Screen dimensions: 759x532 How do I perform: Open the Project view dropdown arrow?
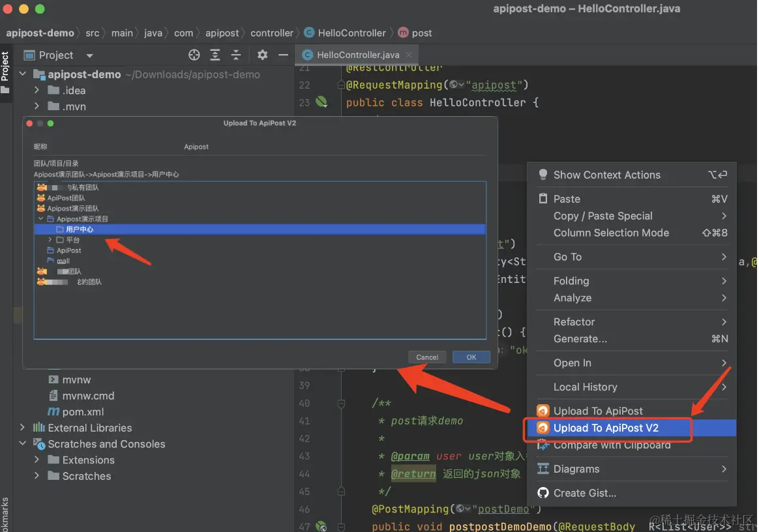(89, 55)
